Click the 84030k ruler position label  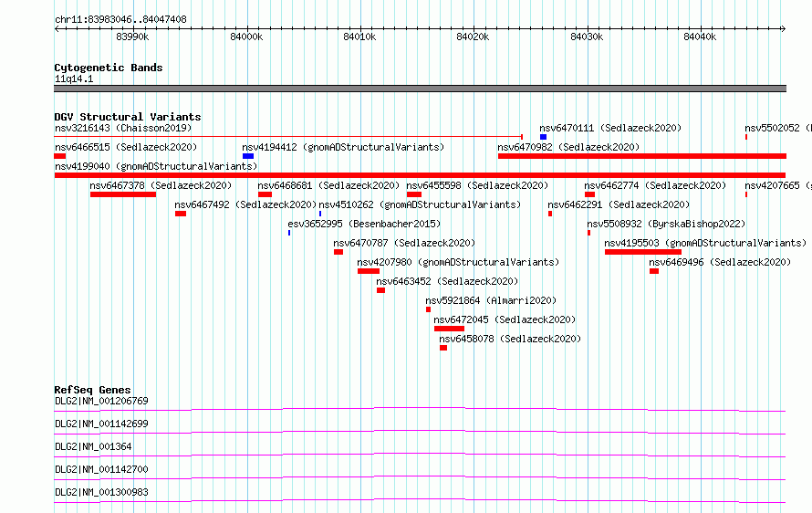pyautogui.click(x=587, y=37)
